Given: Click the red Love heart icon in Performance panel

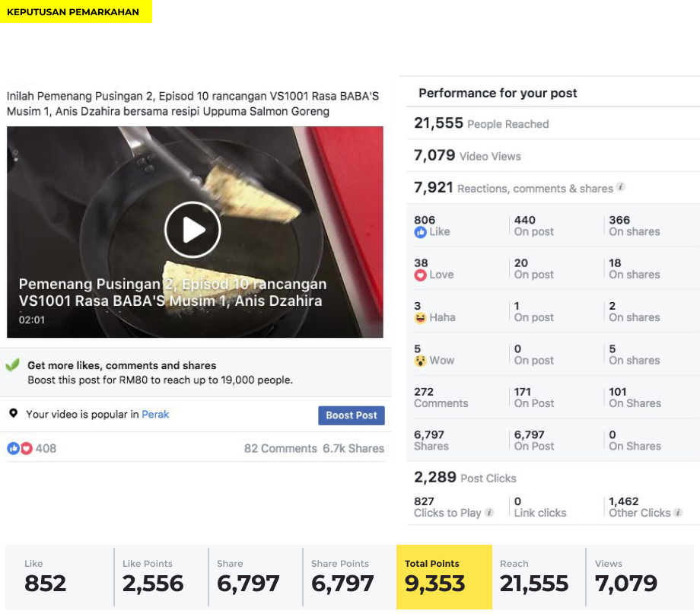Looking at the screenshot, I should click(420, 275).
